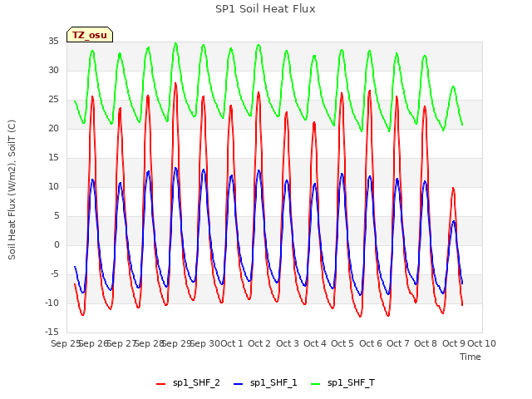
Task: Click the Oct 6 x-axis tick label
Action: pos(371,343)
